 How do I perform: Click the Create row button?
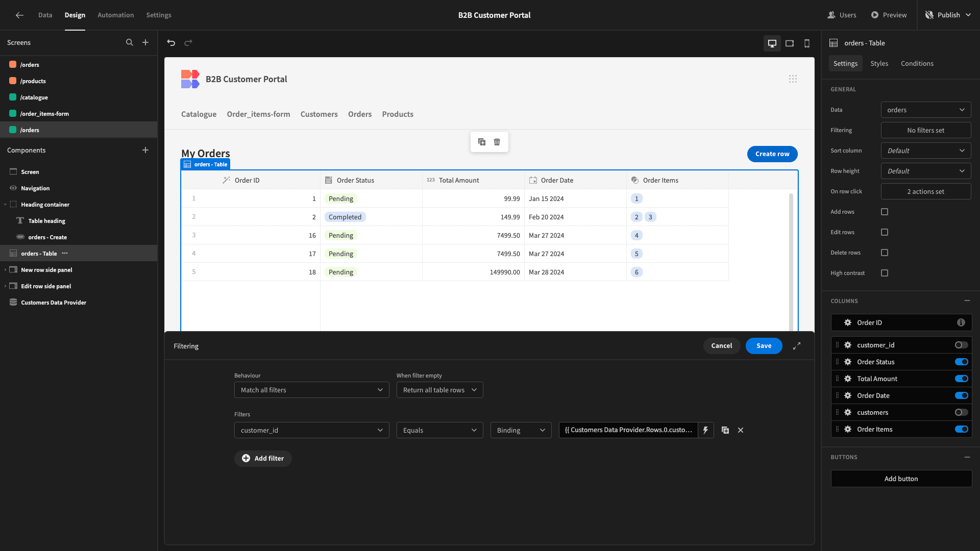pyautogui.click(x=772, y=154)
